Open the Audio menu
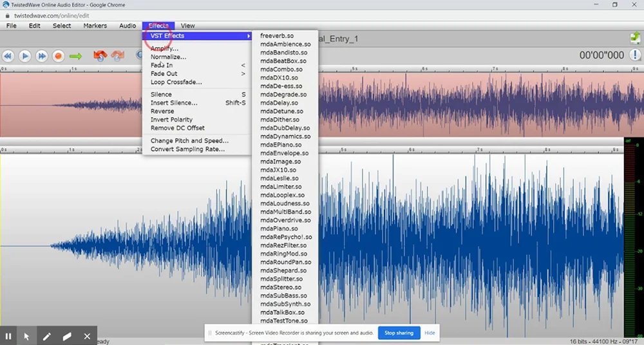 128,26
